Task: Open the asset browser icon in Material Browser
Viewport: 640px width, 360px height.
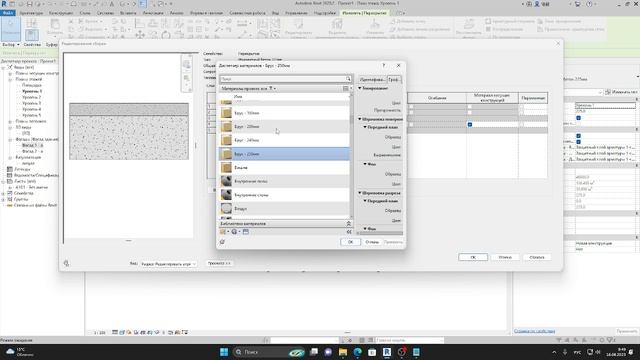Action: tap(246, 232)
